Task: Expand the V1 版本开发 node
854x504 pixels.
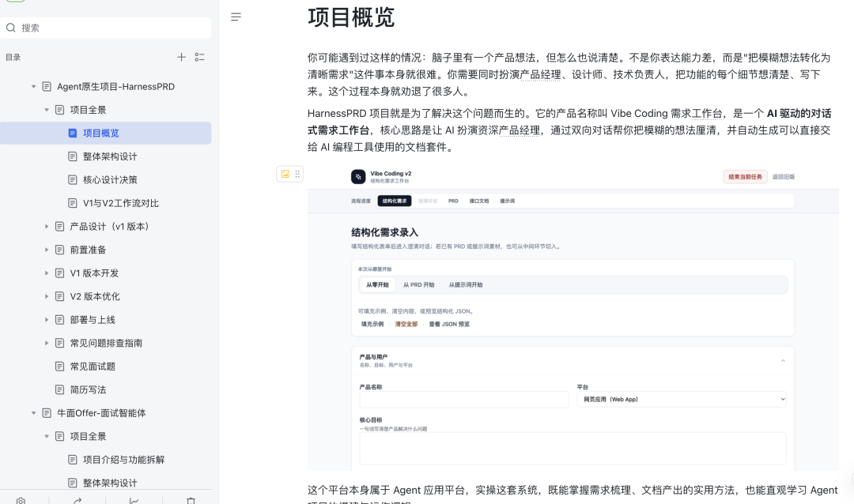Action: (x=47, y=273)
